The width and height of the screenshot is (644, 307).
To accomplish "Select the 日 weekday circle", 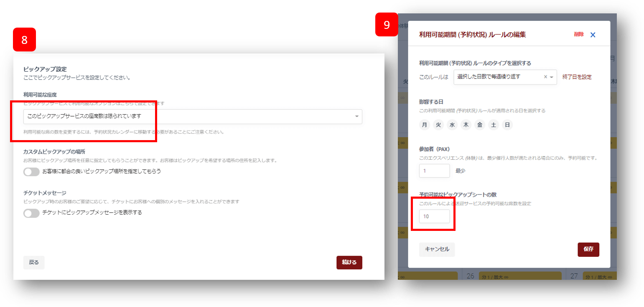I will (x=507, y=125).
